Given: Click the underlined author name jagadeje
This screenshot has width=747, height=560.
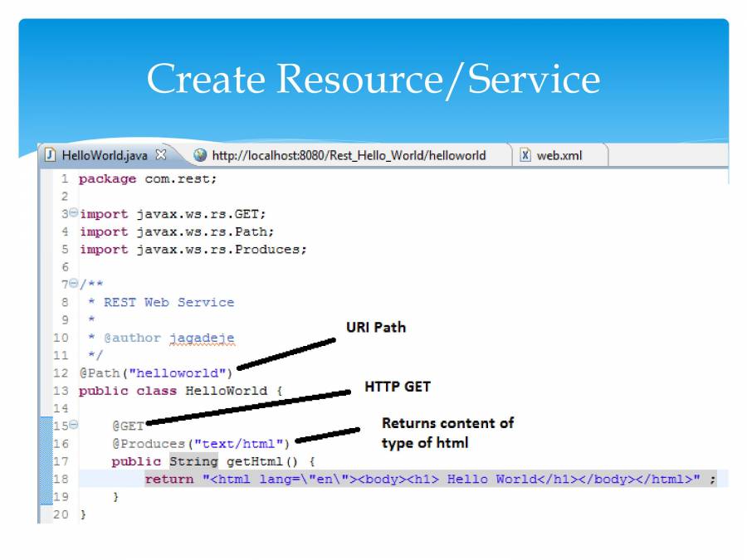Looking at the screenshot, I should point(202,338).
